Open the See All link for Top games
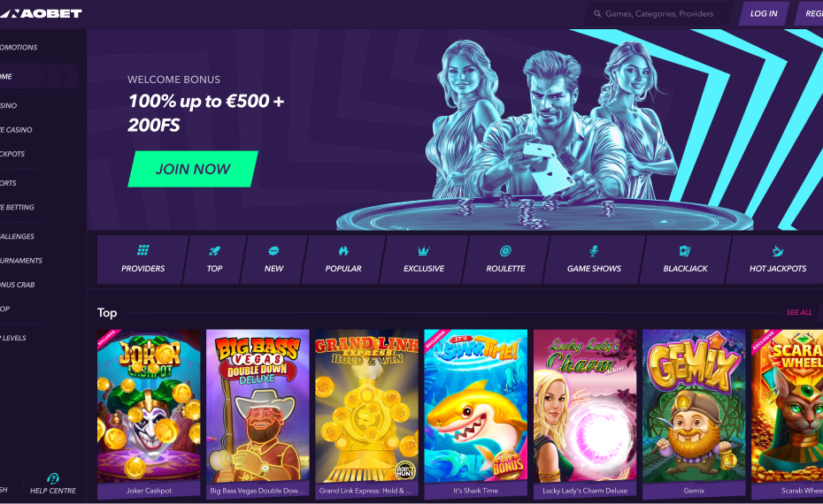823x504 pixels. (x=799, y=312)
